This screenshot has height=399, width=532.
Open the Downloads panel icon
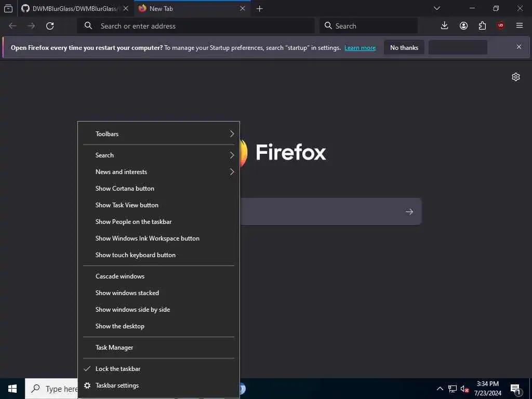point(445,25)
